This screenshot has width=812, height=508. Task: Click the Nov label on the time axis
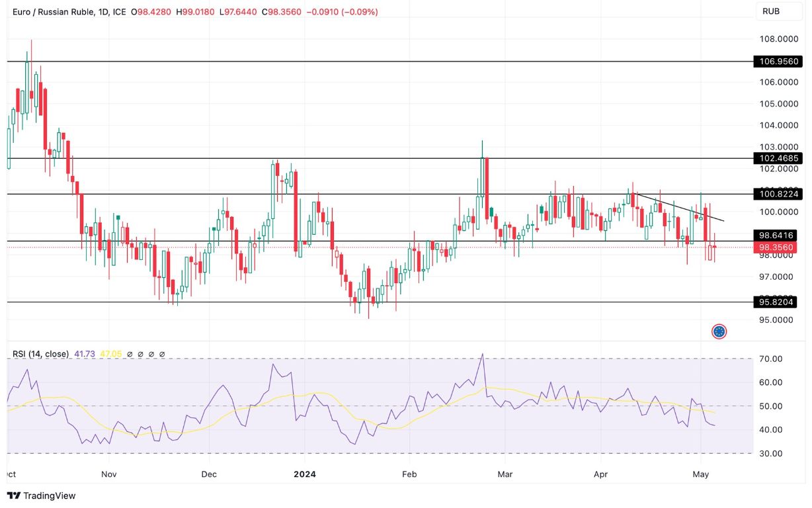click(109, 474)
